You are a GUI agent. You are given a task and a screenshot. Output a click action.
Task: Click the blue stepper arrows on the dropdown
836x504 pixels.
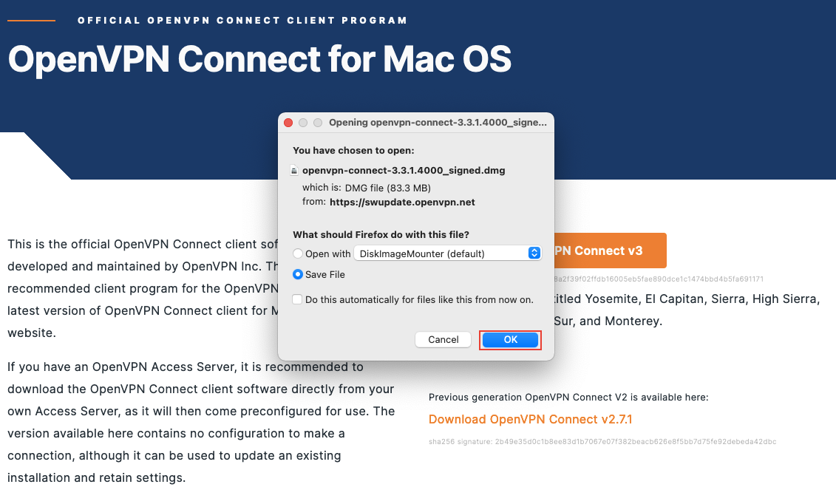tap(534, 253)
